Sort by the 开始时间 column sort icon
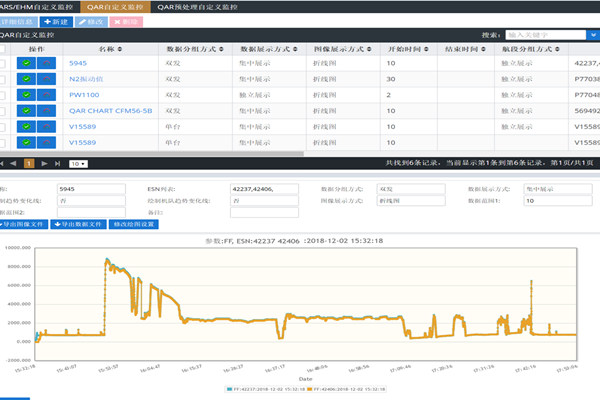The image size is (600, 400). click(x=426, y=49)
